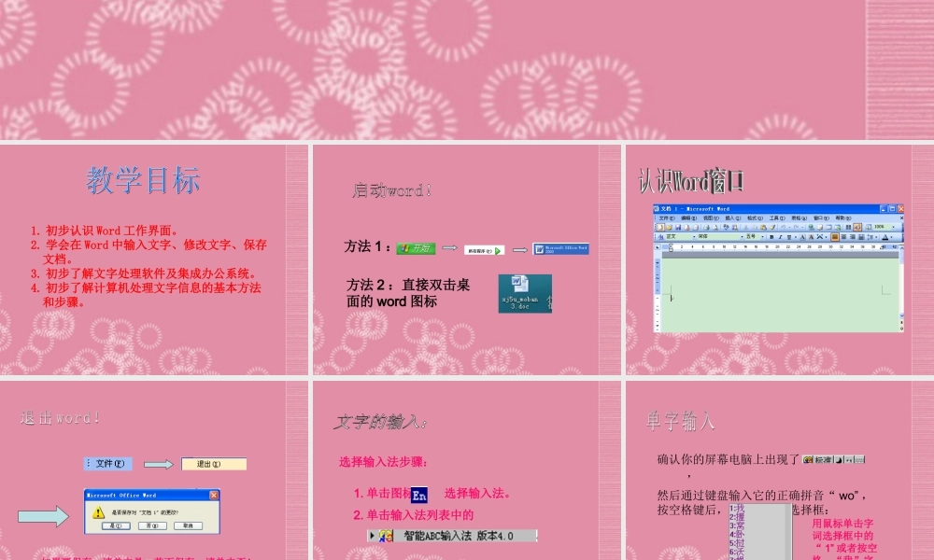Click Microsoft Office Word program entry
Image resolution: width=934 pixels, height=560 pixels.
[561, 249]
